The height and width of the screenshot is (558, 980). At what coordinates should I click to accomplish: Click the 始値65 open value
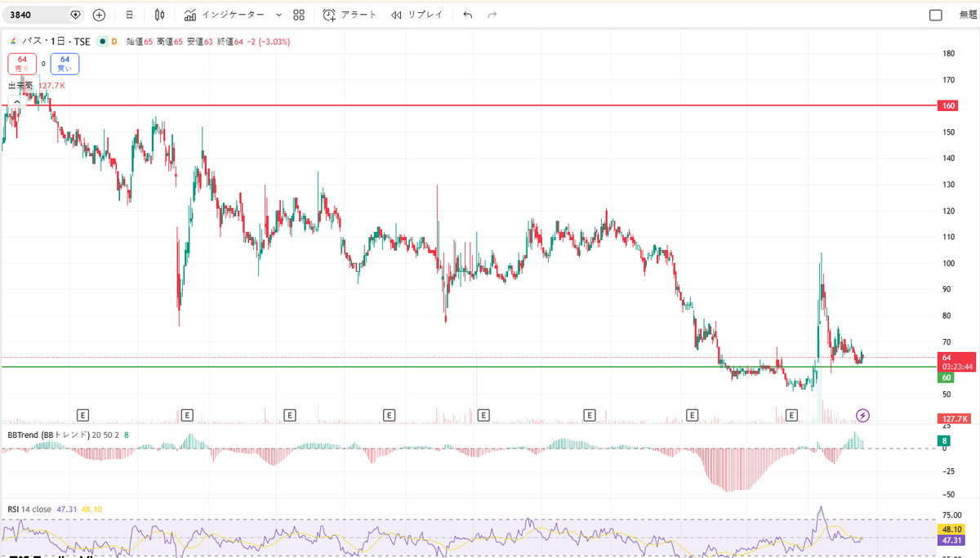click(139, 41)
